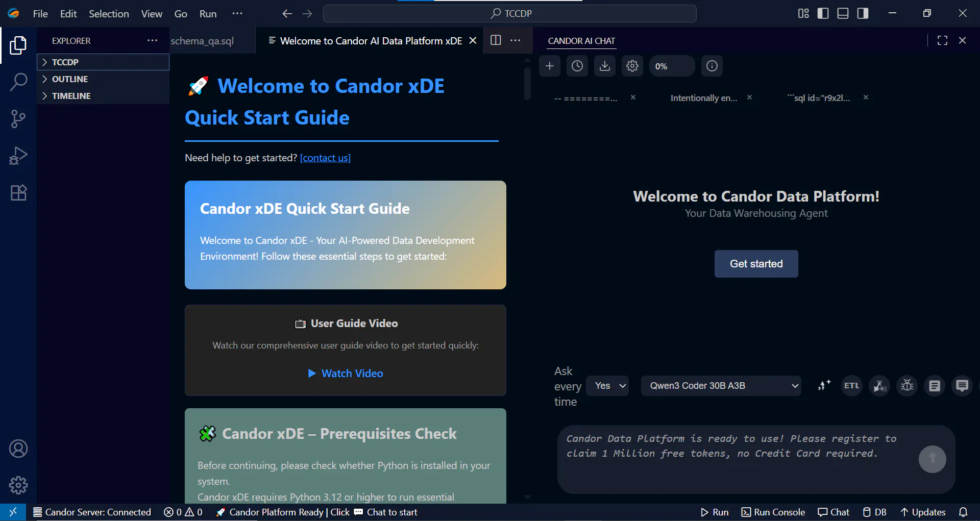
Task: Toggle Primary Side Bar layout button
Action: [x=823, y=13]
